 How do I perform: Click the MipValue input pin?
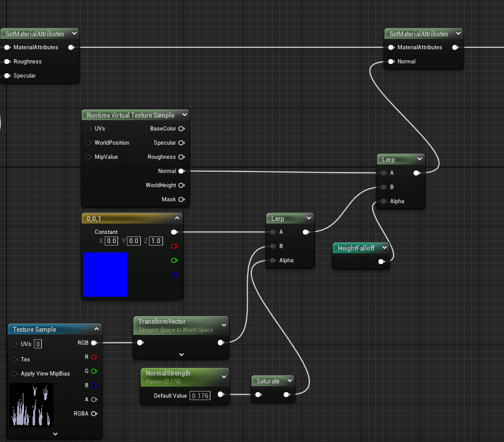[x=89, y=157]
